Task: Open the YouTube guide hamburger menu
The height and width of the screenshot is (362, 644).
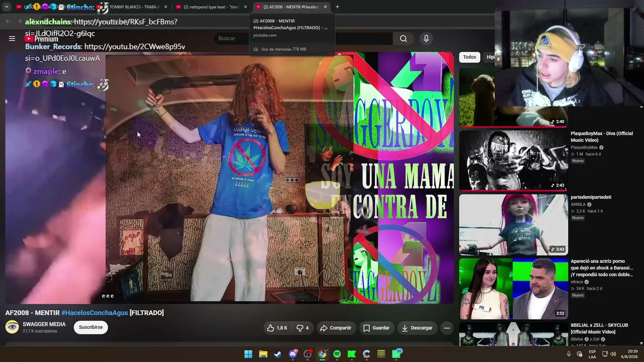Action: click(12, 38)
